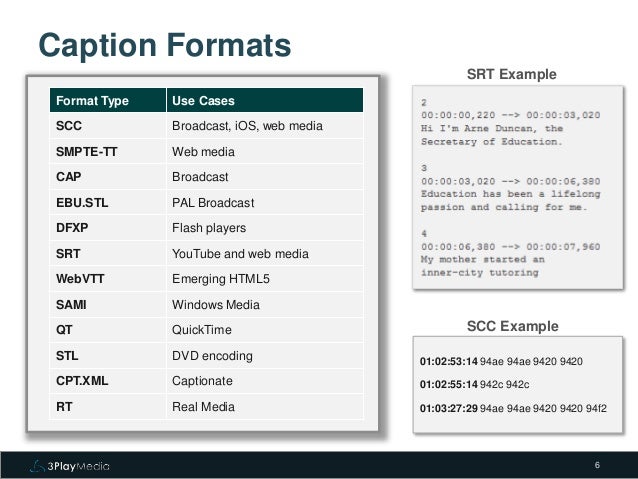The image size is (638, 479).
Task: Click the SMPTE-TT format cell
Action: click(x=108, y=151)
